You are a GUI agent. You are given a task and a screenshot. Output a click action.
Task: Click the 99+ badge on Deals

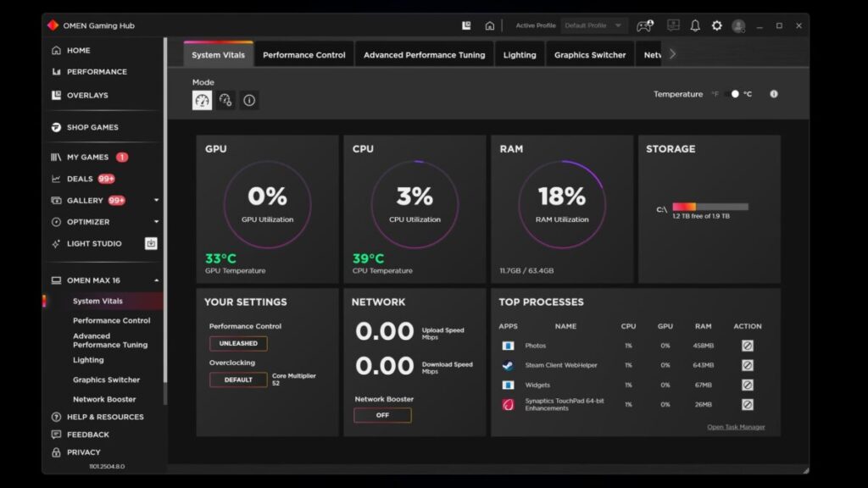(x=106, y=179)
